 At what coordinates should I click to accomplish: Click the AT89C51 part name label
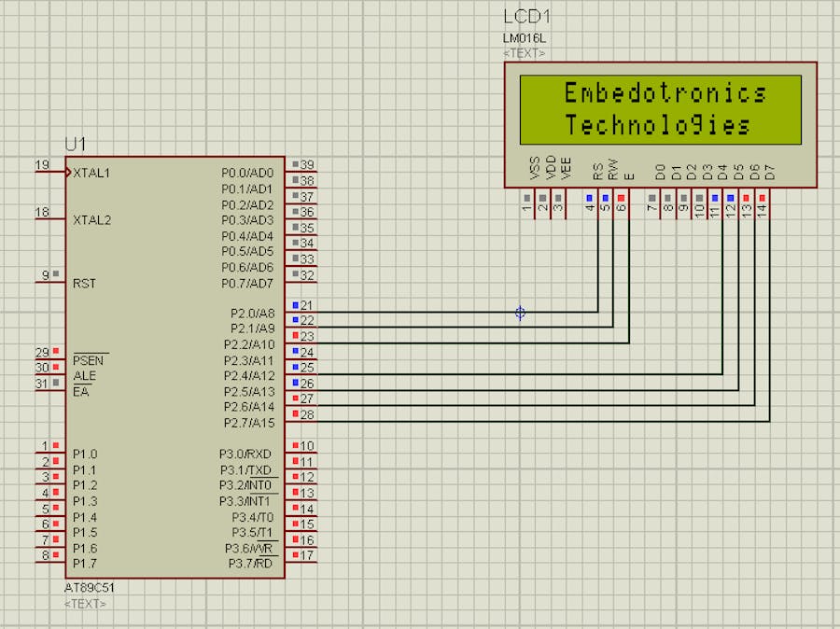point(90,588)
